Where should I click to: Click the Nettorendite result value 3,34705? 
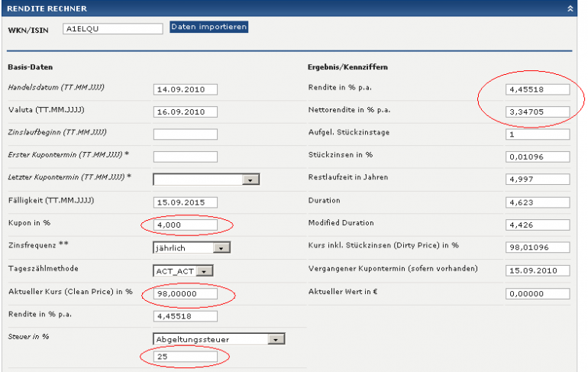538,112
